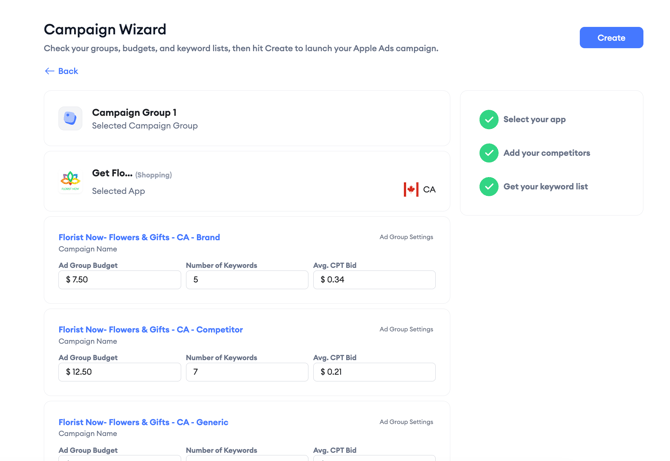Click the Canada flag icon
Screen dimensions: 670x461
pyautogui.click(x=411, y=189)
